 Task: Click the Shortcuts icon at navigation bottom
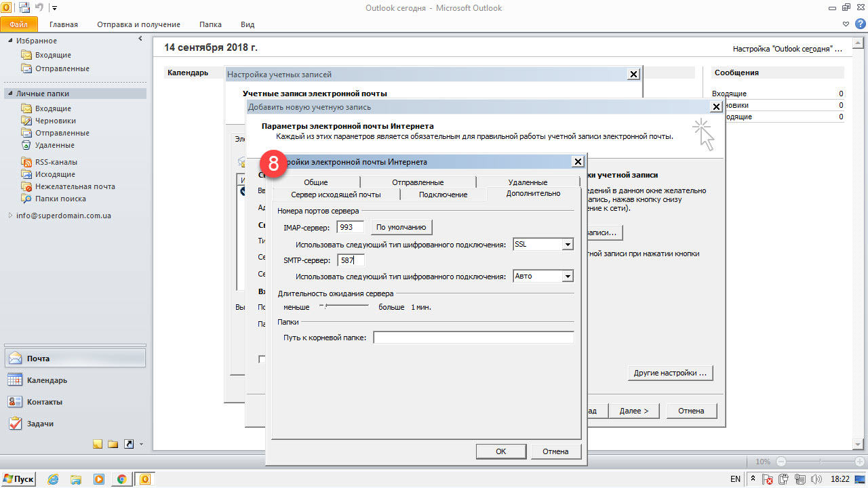128,444
